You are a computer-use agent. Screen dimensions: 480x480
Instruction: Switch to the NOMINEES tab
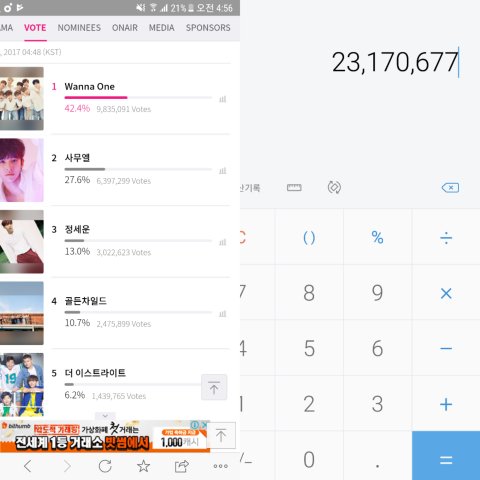[79, 28]
